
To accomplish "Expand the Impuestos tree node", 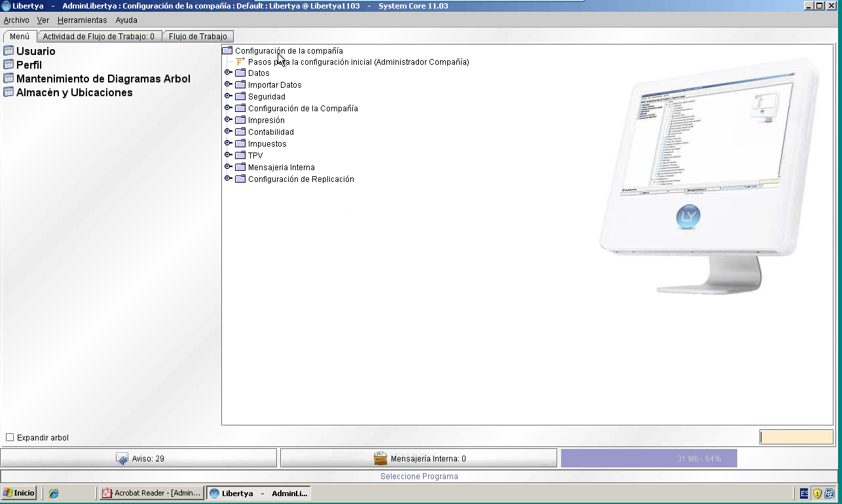I will point(228,143).
